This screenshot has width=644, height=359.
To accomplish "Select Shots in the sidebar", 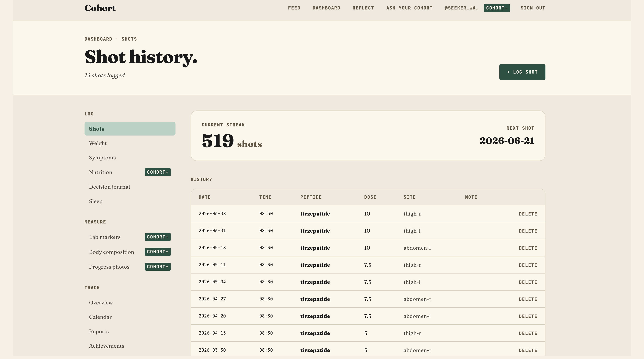I will (130, 129).
